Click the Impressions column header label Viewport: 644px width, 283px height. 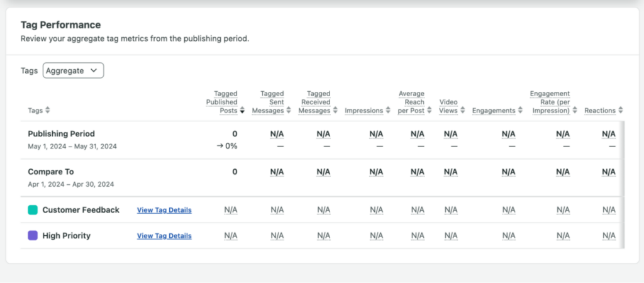364,111
